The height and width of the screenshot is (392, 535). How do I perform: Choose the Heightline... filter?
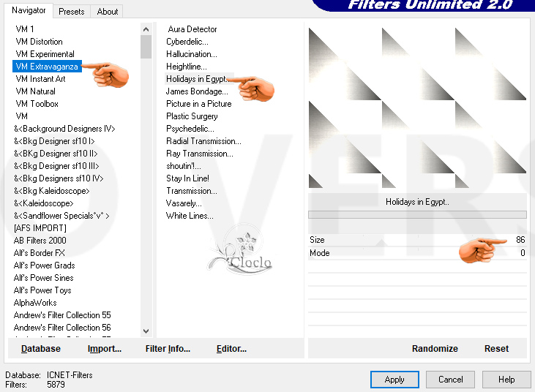(187, 67)
